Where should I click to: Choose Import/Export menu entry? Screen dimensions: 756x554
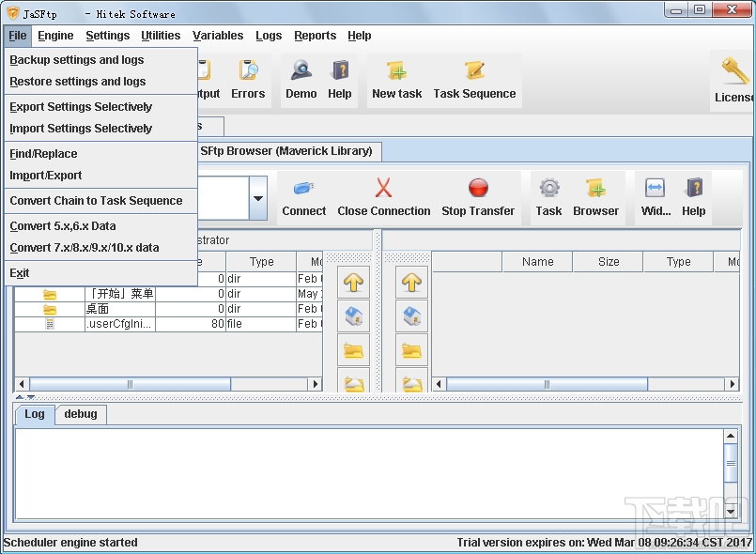pyautogui.click(x=100, y=176)
